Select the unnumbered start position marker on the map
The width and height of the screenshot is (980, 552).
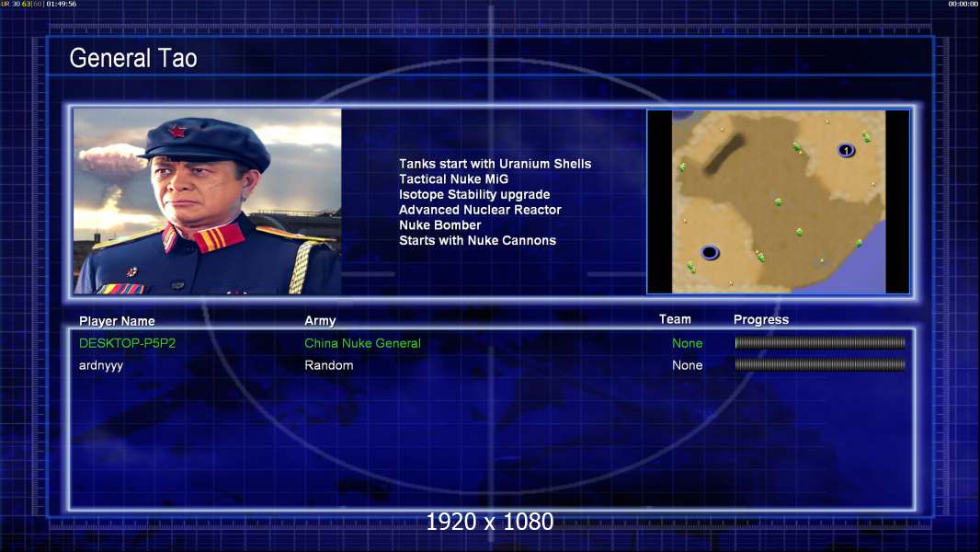click(x=710, y=253)
